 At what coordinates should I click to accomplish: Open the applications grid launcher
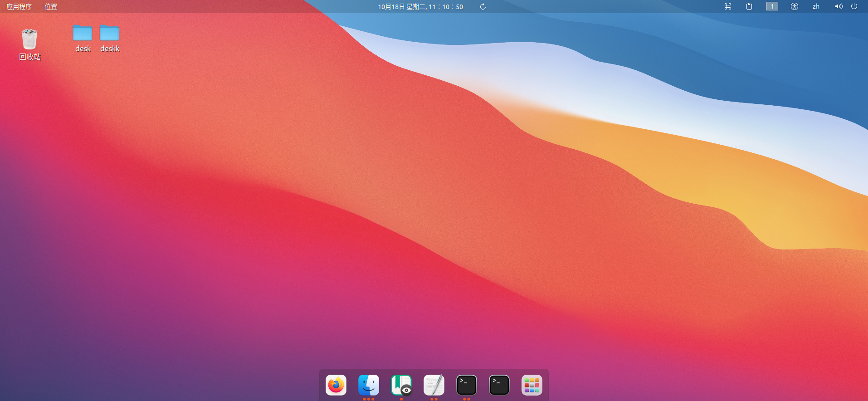click(x=532, y=385)
